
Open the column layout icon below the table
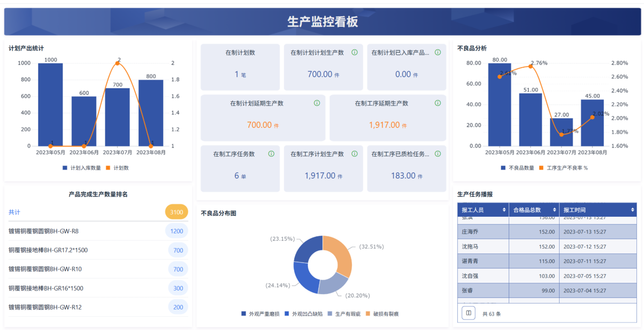click(x=469, y=313)
